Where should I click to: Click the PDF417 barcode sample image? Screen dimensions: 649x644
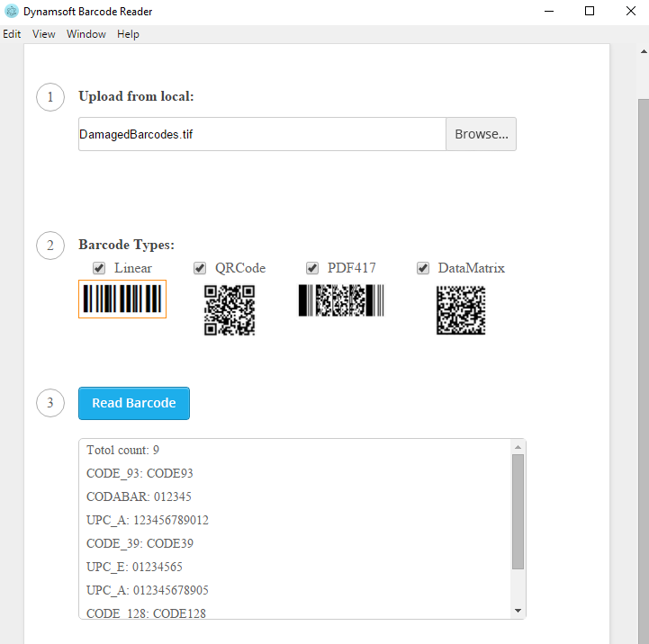click(x=341, y=300)
